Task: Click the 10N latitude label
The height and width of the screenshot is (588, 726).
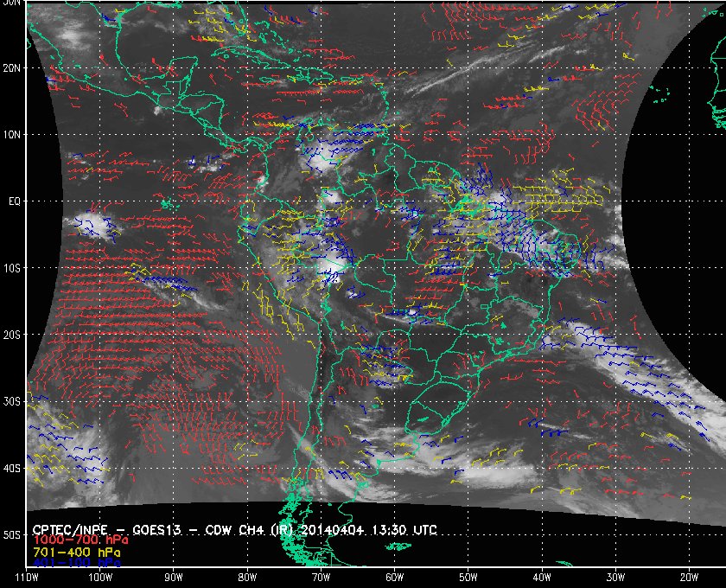Action: tap(11, 135)
